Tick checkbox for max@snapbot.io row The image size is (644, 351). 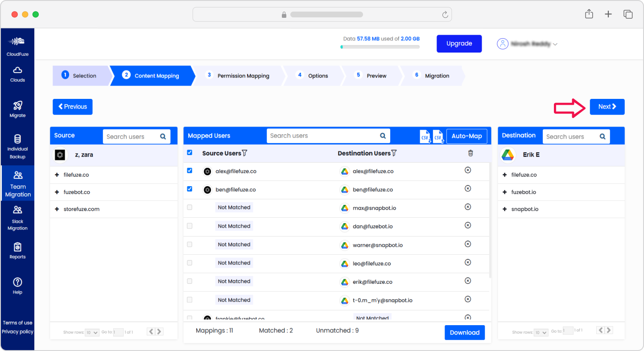pyautogui.click(x=190, y=207)
